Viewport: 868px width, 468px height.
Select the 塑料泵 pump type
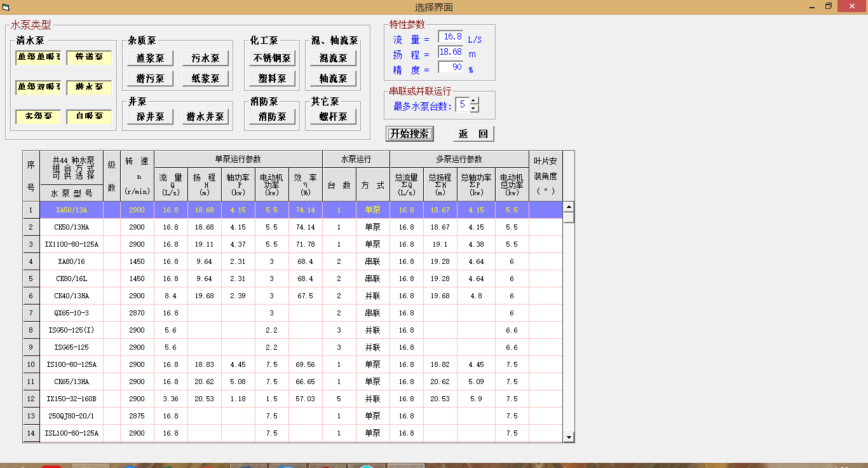273,79
